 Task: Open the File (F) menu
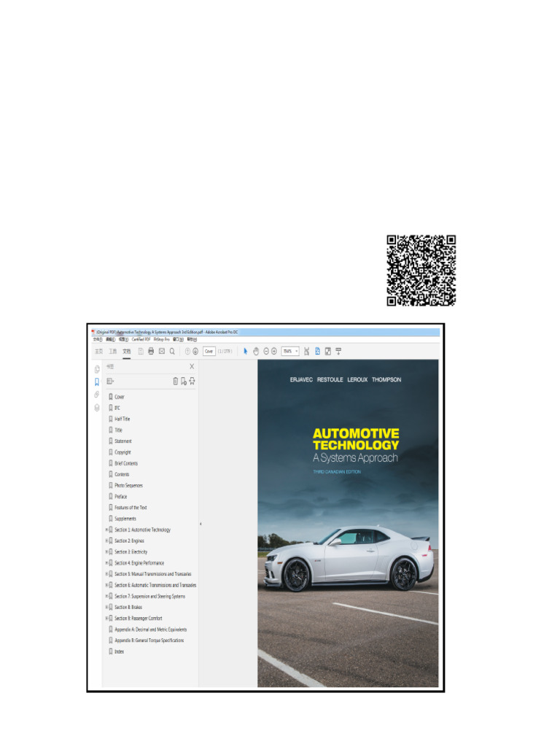98,340
